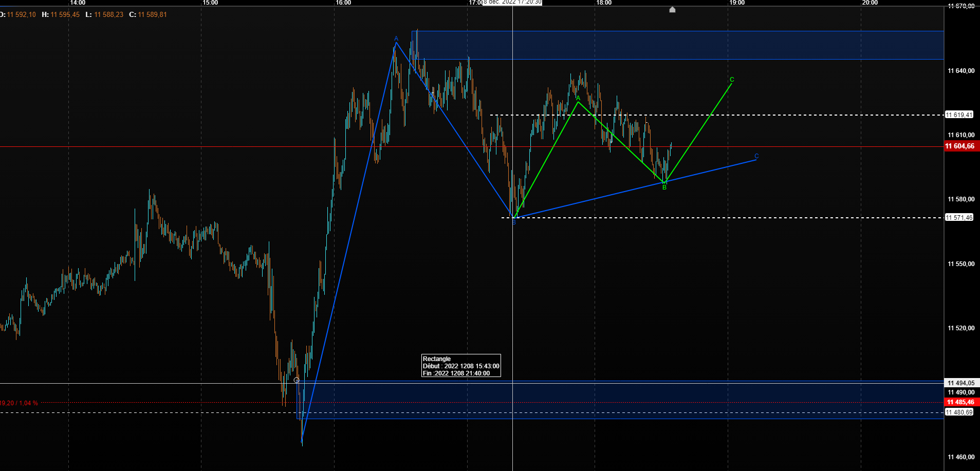Click the 8 dec. 2022 17:20:30 cursor date label
Image resolution: width=980 pixels, height=471 pixels.
click(512, 2)
